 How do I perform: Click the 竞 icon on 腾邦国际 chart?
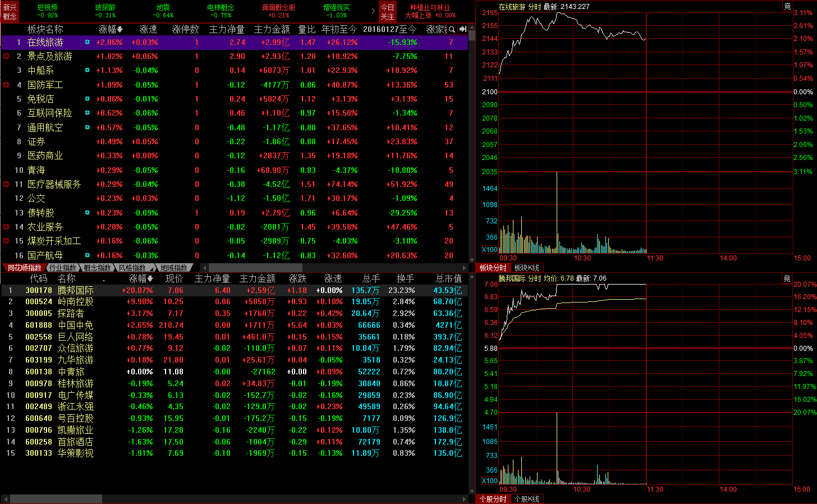787,278
